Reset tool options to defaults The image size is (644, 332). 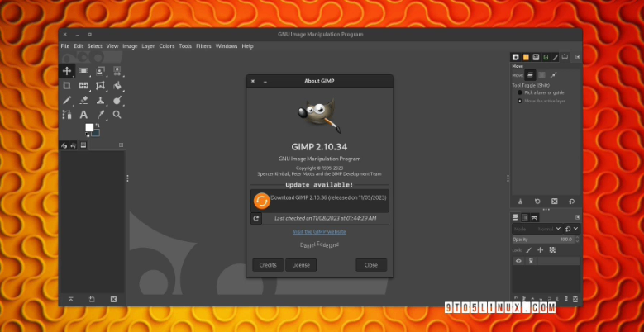click(x=572, y=201)
